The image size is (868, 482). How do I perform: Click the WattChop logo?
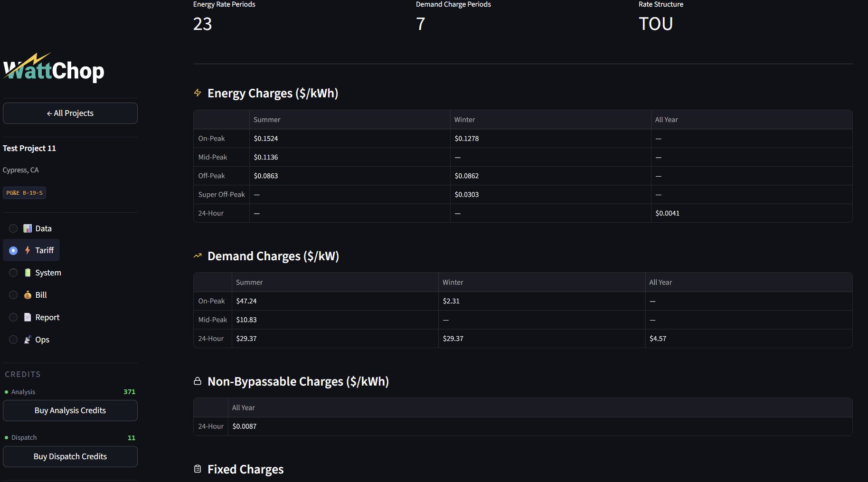point(54,69)
